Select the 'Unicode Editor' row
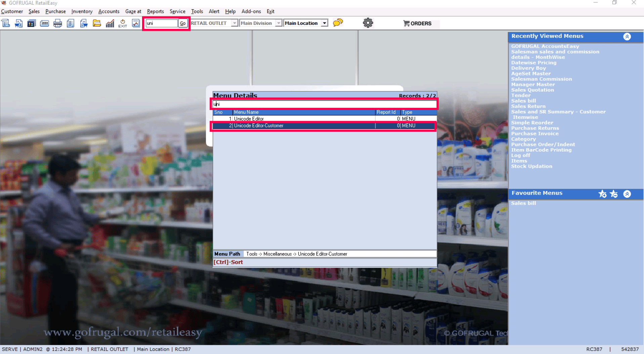The width and height of the screenshot is (644, 354). pos(325,119)
